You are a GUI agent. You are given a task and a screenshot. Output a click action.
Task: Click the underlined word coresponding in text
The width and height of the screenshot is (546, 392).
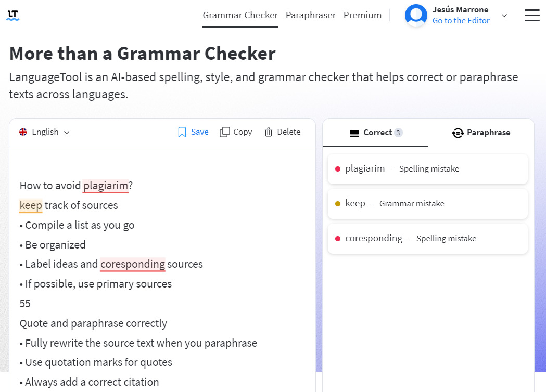[x=133, y=264]
